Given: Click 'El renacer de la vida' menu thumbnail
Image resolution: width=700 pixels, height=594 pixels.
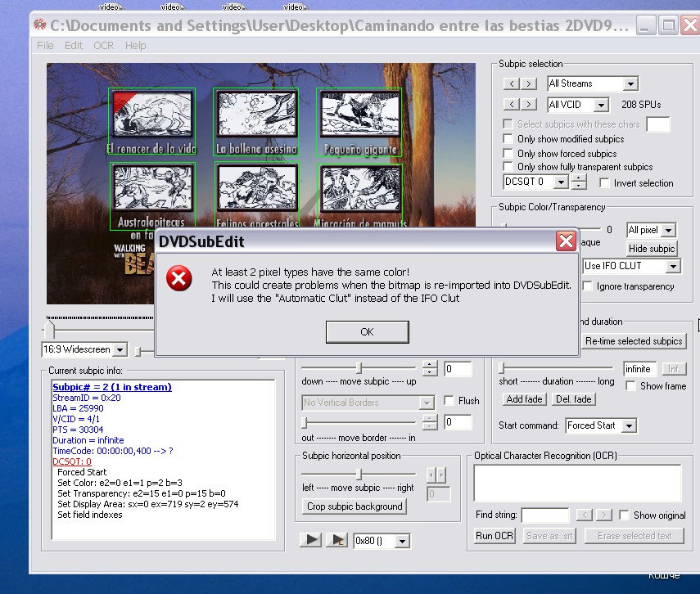Looking at the screenshot, I should click(x=151, y=121).
